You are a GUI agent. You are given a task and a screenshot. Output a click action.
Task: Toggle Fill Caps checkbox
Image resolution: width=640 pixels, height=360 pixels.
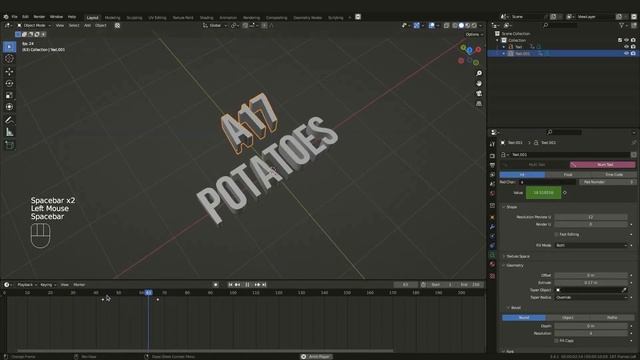coord(556,341)
